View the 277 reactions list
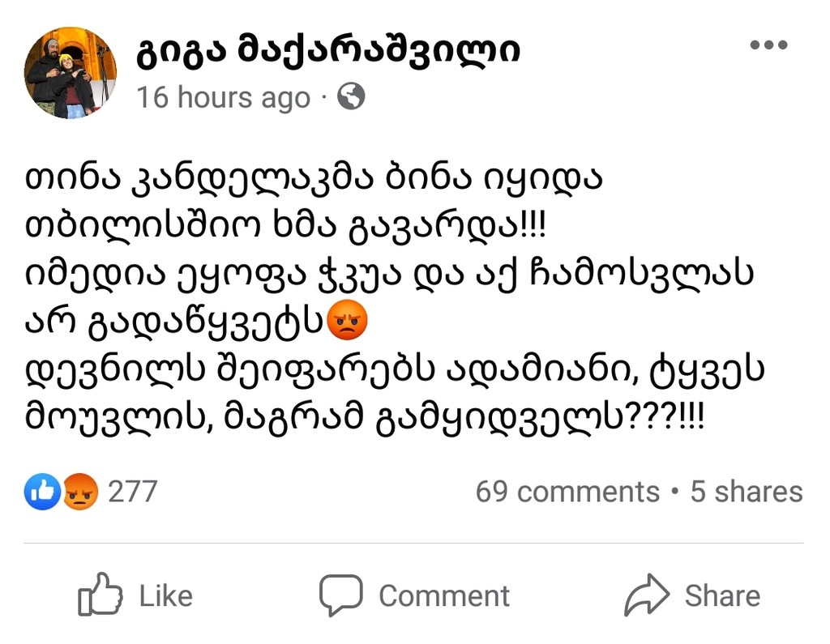Viewport: 830px width, 644px height. point(132,492)
